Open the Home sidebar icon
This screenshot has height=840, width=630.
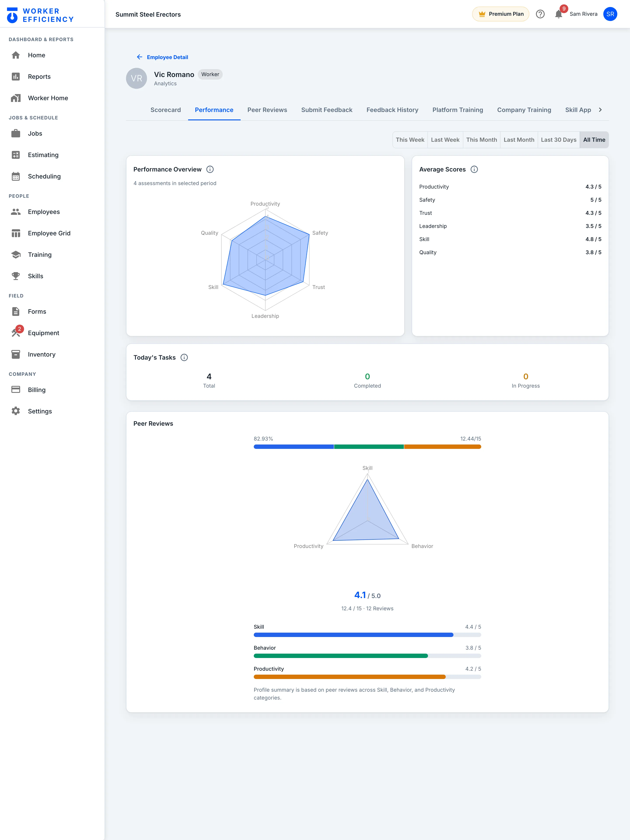pyautogui.click(x=16, y=55)
